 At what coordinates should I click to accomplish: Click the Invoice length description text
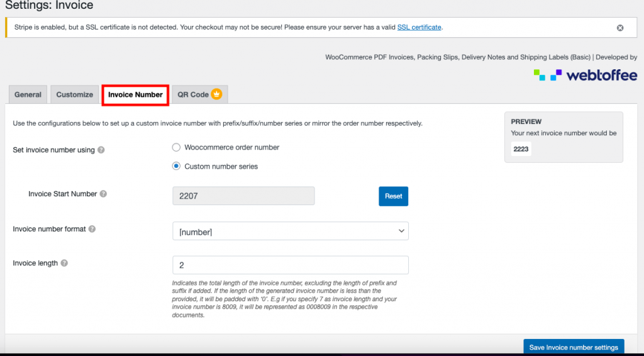(285, 299)
